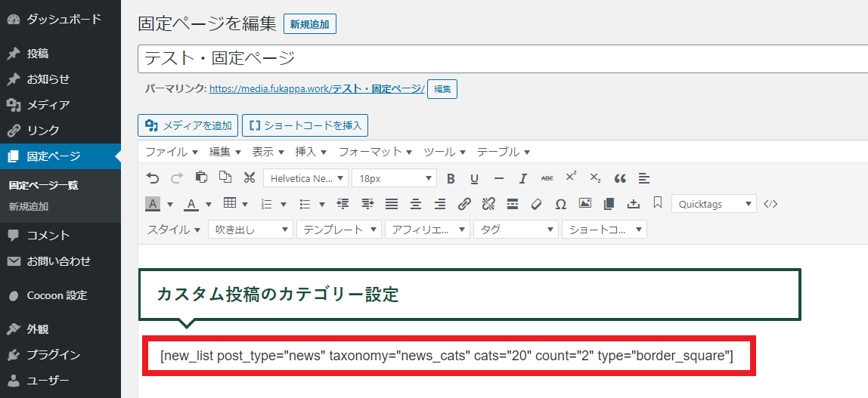
Task: Toggle bold formatting
Action: [x=451, y=178]
